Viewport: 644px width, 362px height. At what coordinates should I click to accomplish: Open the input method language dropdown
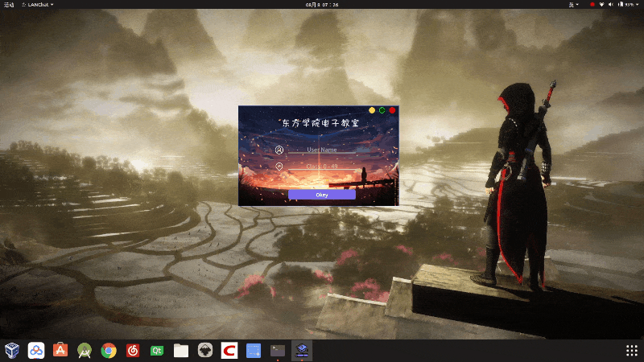(x=573, y=5)
